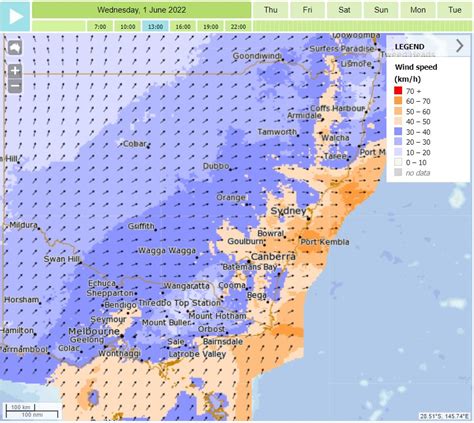This screenshot has height=423, width=474.
Task: Collapse the legend panel arrow
Action: [460, 46]
